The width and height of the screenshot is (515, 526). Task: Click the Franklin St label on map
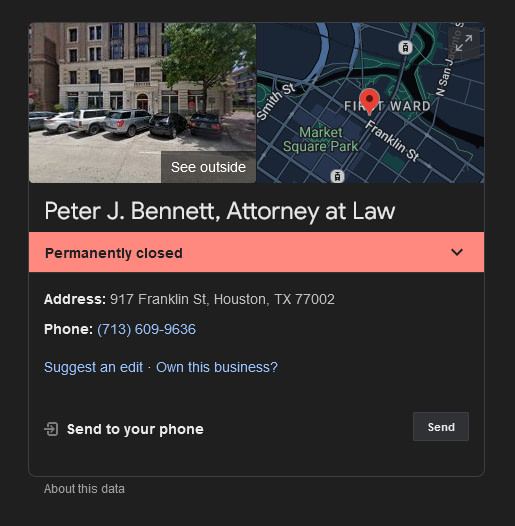(x=392, y=141)
